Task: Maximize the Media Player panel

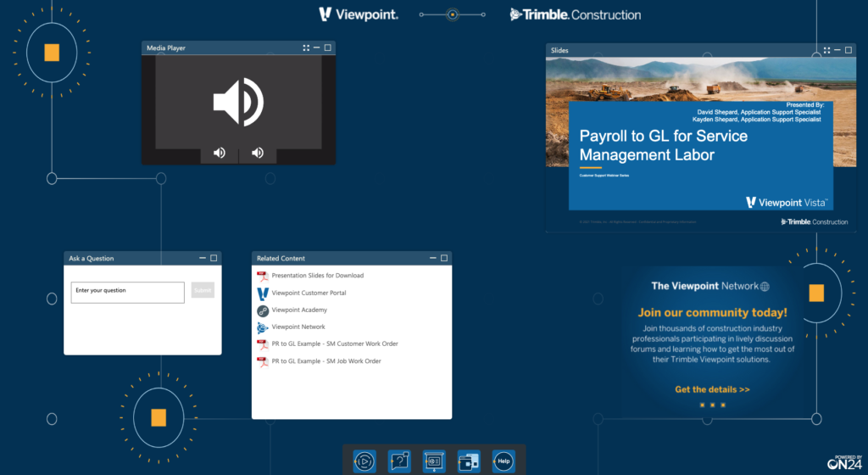Action: click(x=328, y=48)
